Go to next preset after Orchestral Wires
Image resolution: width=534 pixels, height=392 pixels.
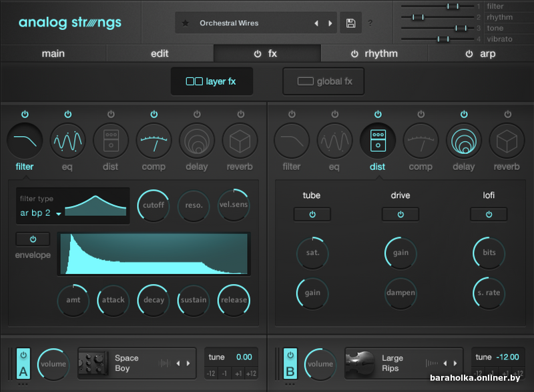click(330, 23)
